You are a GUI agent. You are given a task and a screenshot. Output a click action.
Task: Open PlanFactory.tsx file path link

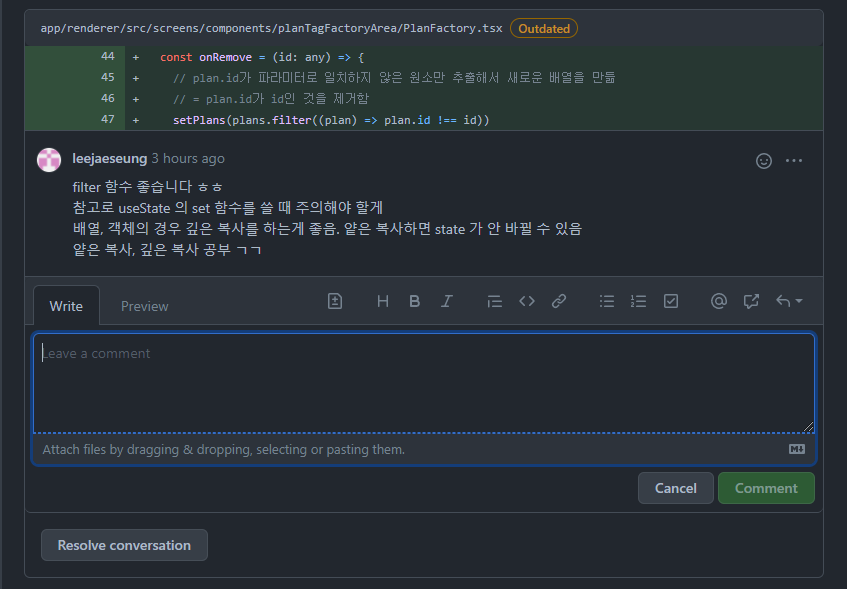pyautogui.click(x=271, y=28)
